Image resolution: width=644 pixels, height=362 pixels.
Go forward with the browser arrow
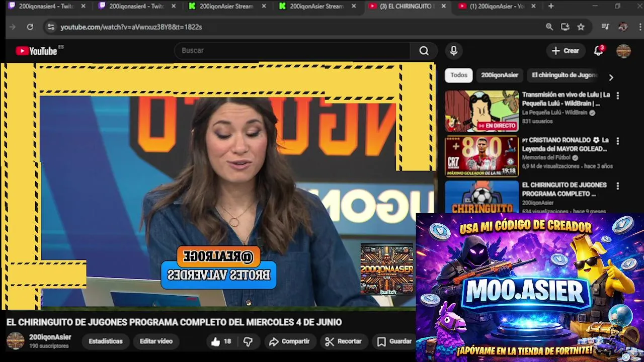pyautogui.click(x=13, y=27)
